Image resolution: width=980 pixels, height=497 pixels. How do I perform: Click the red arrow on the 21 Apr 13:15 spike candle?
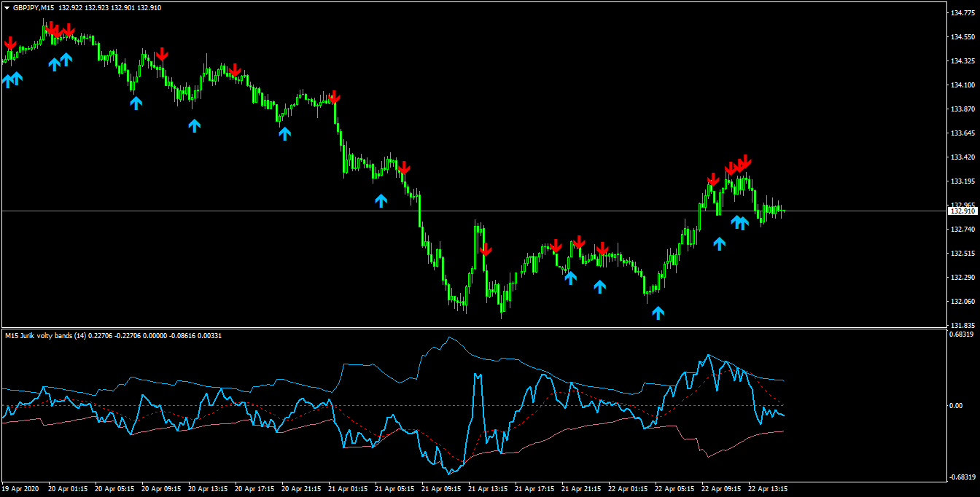pyautogui.click(x=486, y=249)
